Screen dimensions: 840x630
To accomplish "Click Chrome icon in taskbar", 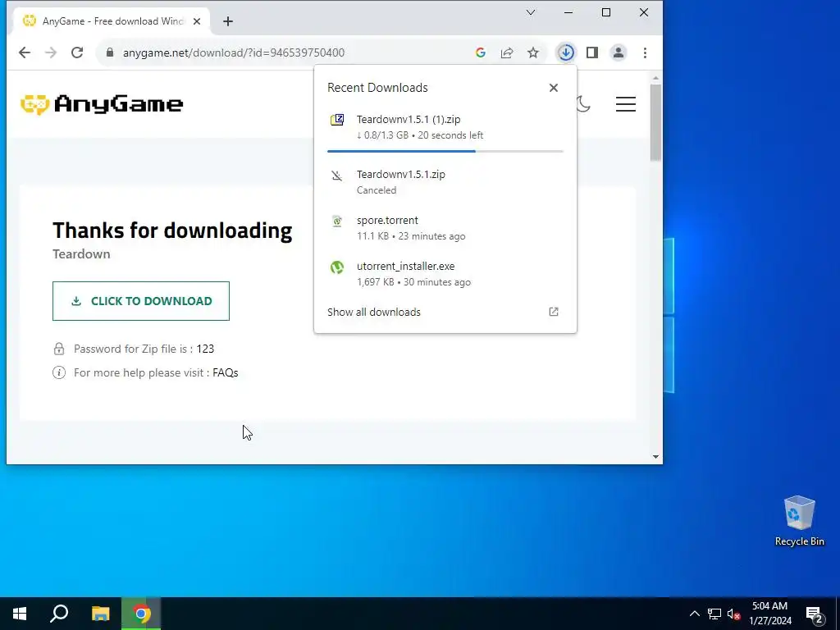I will coord(141,614).
